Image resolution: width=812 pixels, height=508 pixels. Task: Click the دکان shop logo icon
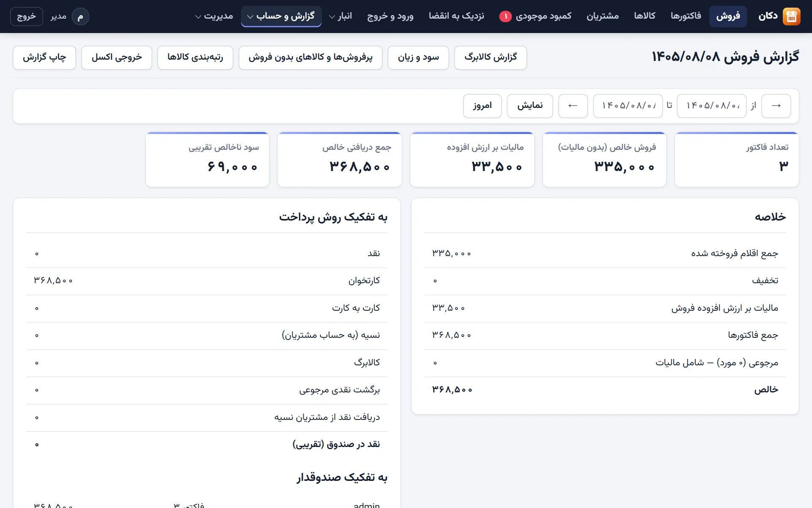(x=791, y=17)
